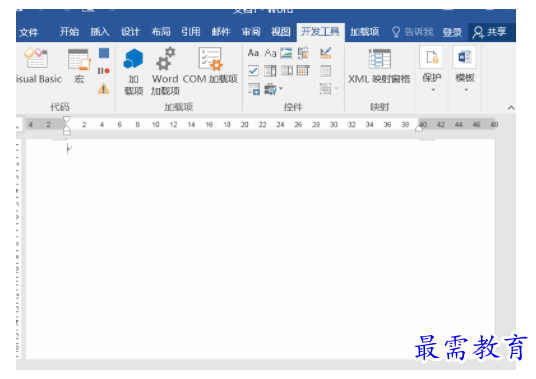
Task: Switch to the View (视图) tab
Action: (x=281, y=32)
